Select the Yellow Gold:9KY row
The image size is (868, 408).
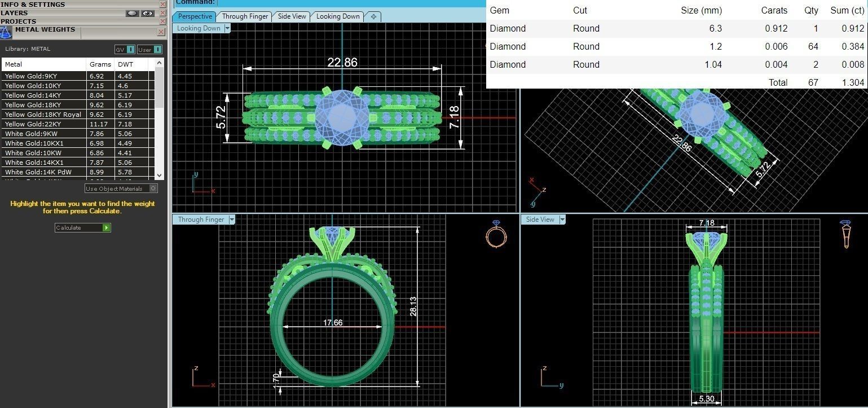pos(78,76)
